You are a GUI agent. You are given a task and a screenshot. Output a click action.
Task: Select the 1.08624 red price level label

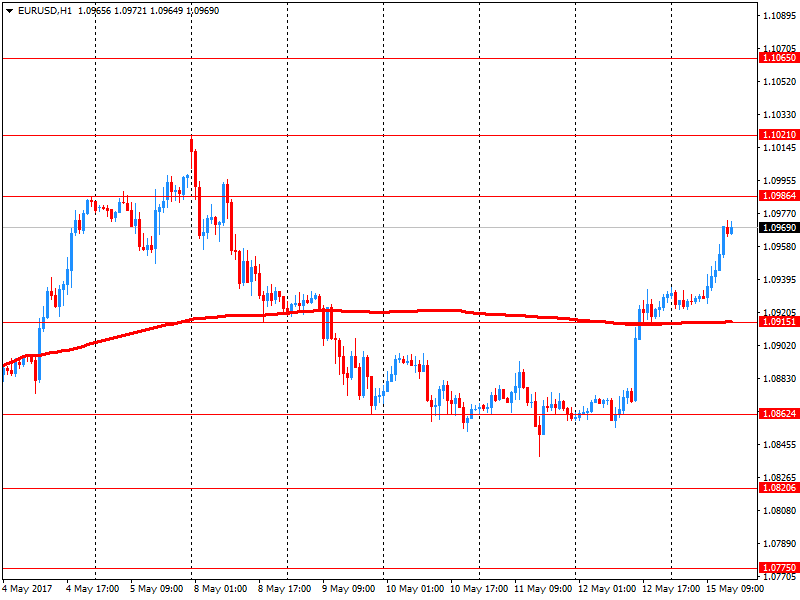tap(779, 414)
